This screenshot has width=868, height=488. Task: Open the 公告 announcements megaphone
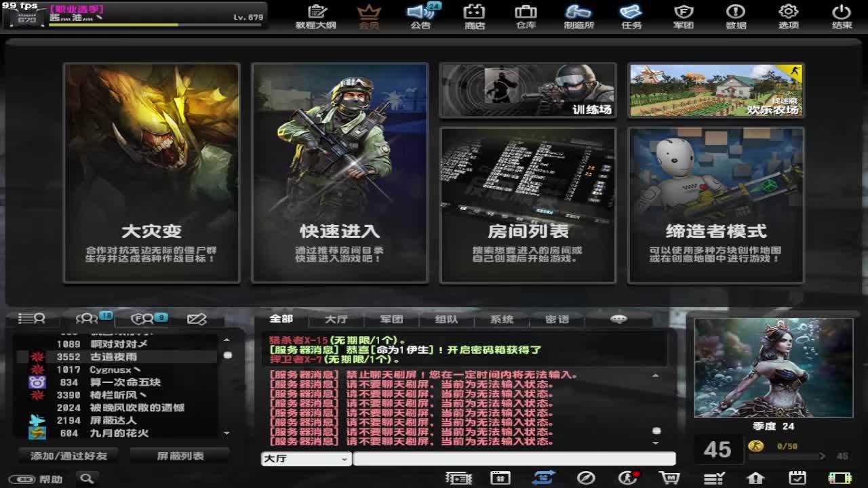421,16
